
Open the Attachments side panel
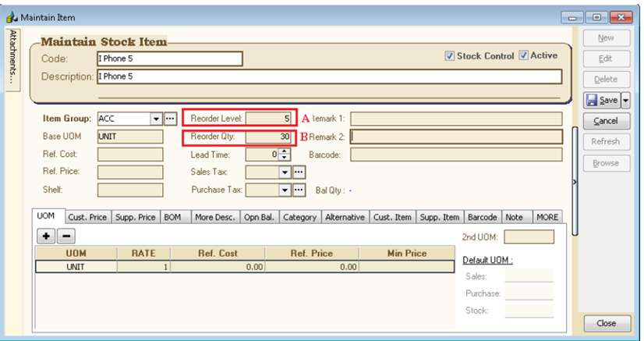pos(12,59)
